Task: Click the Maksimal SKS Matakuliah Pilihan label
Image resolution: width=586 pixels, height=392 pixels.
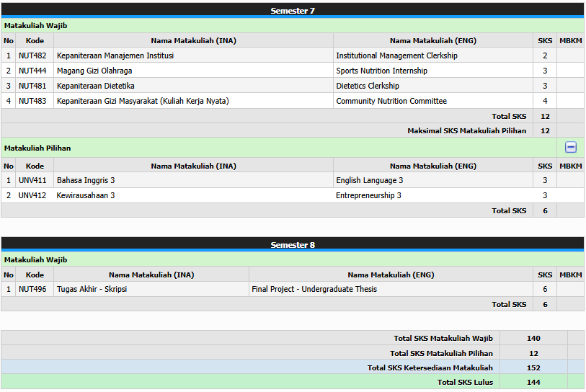Action: tap(466, 130)
